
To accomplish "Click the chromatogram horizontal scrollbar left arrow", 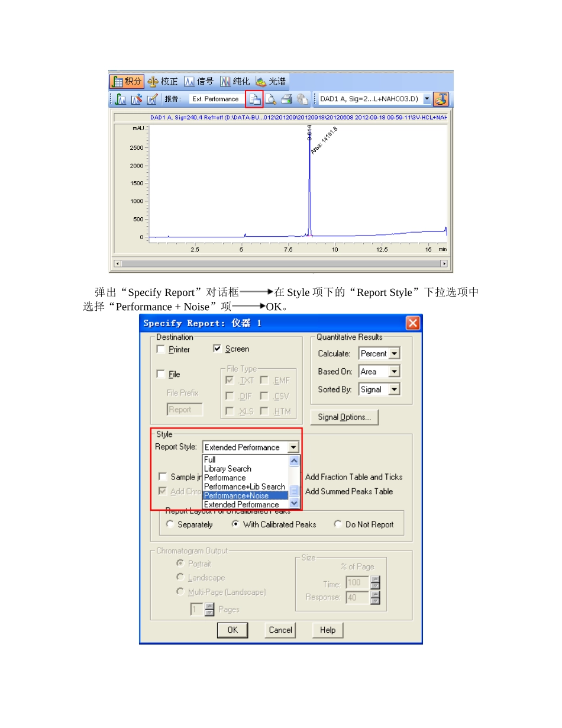I will click(x=117, y=263).
